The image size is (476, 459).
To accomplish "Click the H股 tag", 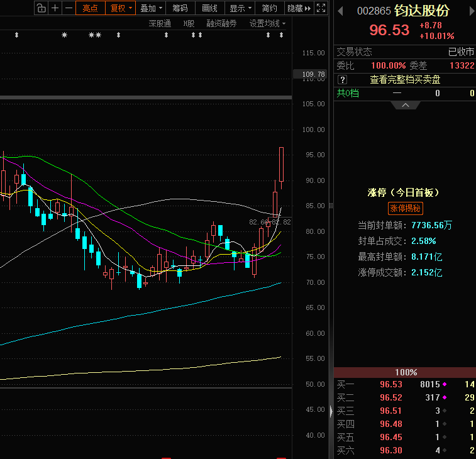I will 189,23.
